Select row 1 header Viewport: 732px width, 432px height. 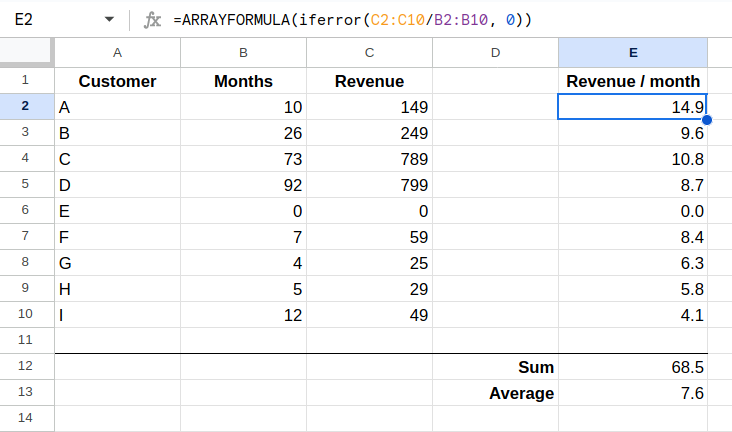click(x=25, y=80)
